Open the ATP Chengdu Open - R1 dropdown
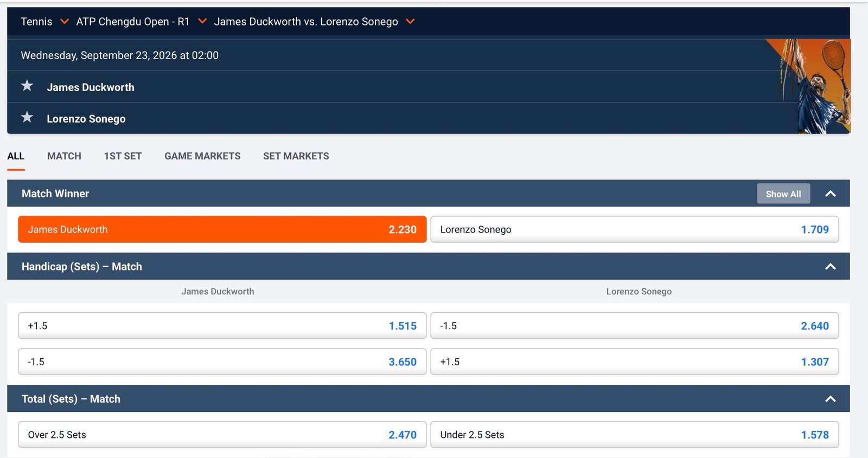868x458 pixels. tap(141, 22)
